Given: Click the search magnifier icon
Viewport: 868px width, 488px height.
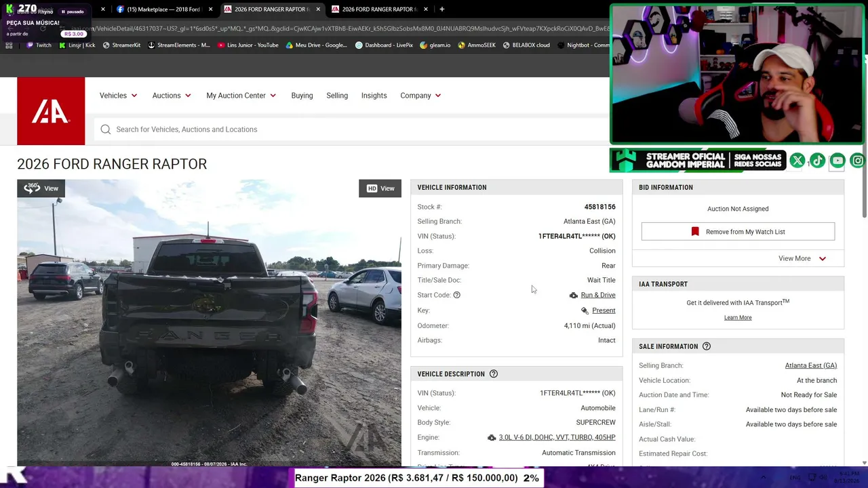Looking at the screenshot, I should tap(106, 129).
